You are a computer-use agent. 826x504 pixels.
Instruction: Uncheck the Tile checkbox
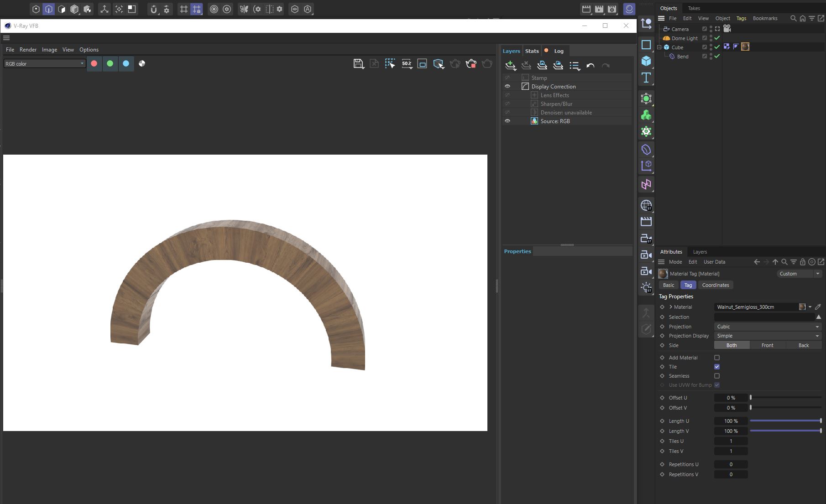coord(717,367)
